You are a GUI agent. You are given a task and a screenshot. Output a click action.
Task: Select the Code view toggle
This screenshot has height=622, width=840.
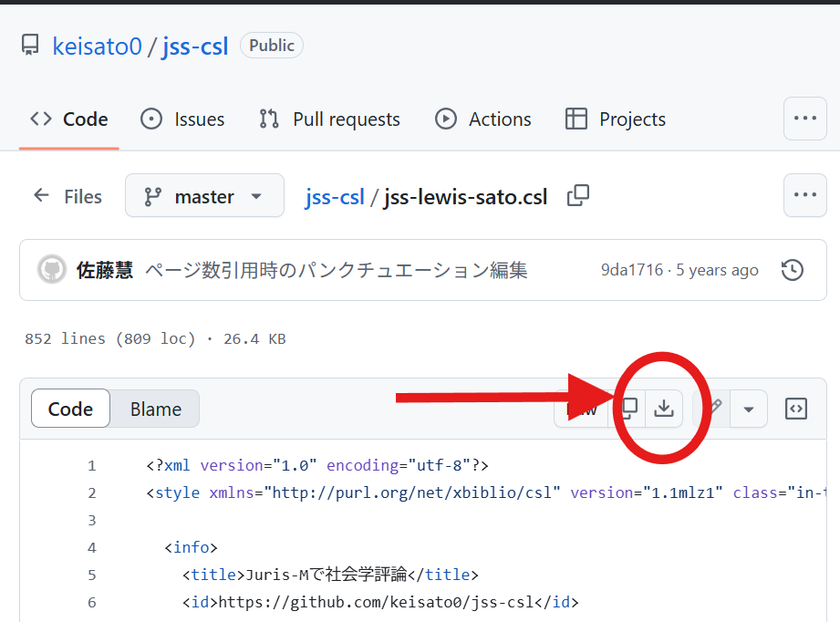click(71, 409)
